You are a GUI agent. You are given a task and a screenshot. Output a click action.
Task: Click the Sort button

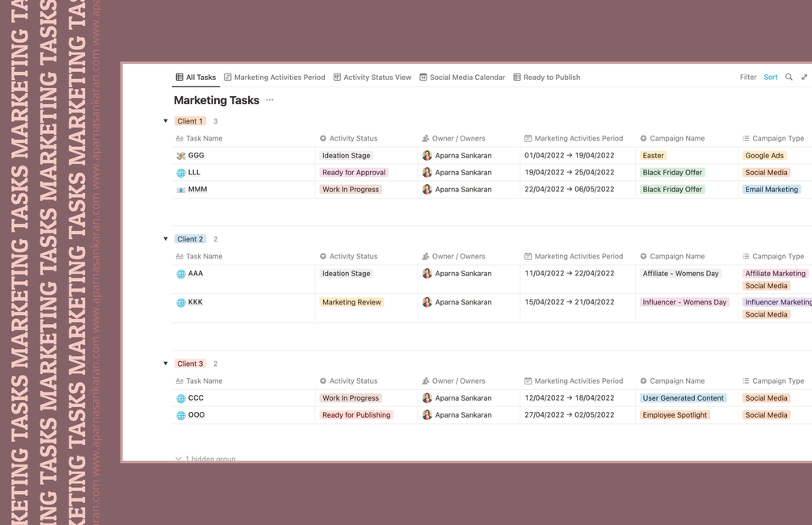tap(771, 78)
